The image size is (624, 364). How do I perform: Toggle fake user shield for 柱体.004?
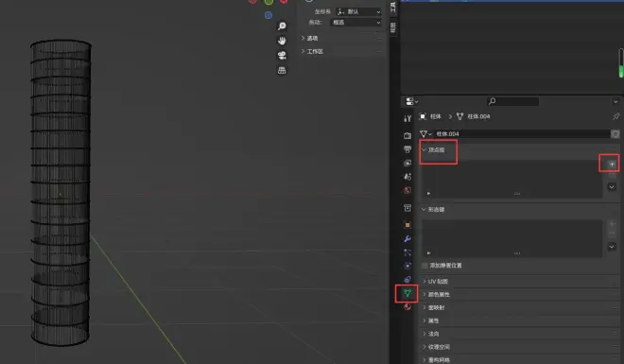point(615,134)
